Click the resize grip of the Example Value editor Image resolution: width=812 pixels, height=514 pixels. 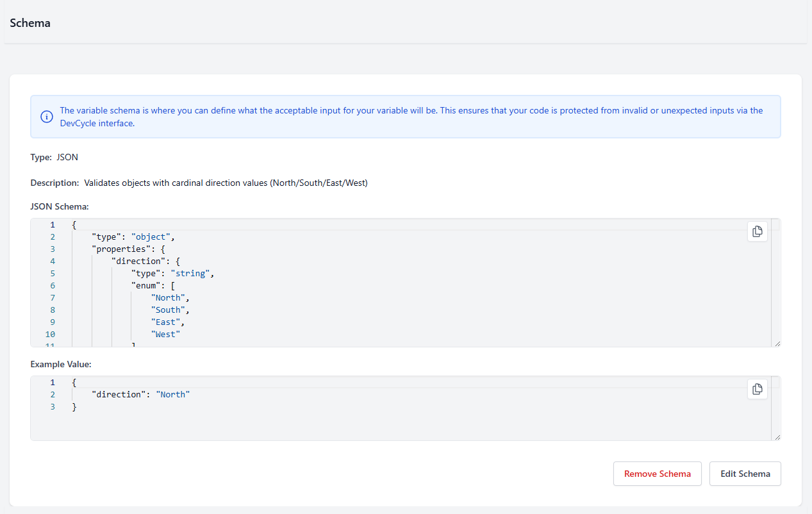coord(777,436)
